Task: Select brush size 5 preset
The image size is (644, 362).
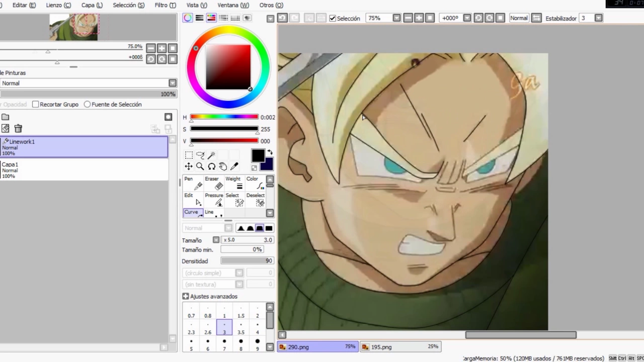Action: coord(191,344)
